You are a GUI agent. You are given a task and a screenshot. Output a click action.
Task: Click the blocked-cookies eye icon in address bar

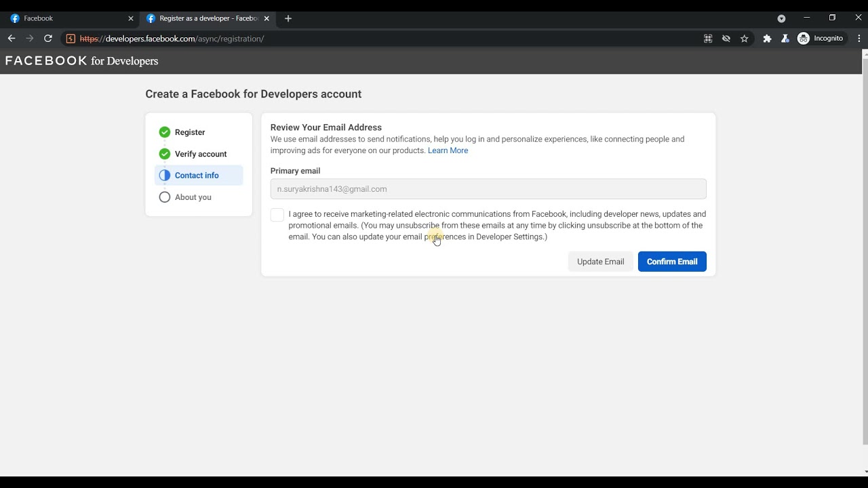[x=726, y=39]
